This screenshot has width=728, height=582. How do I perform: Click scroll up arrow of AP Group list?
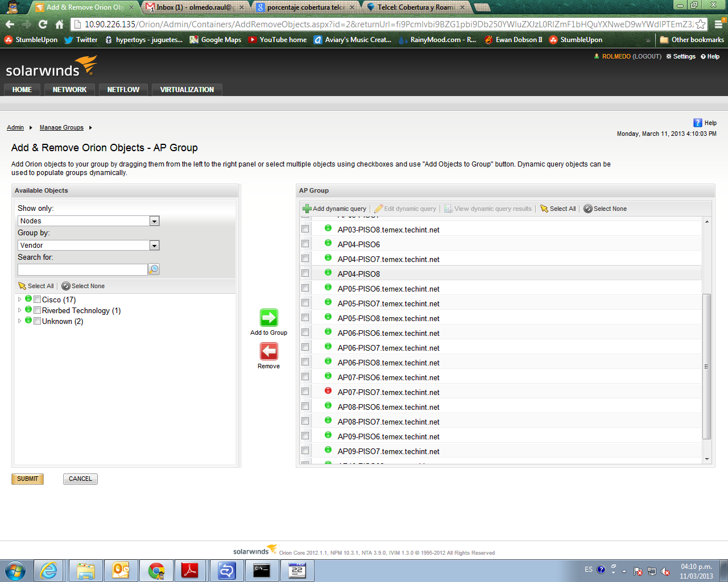click(707, 222)
